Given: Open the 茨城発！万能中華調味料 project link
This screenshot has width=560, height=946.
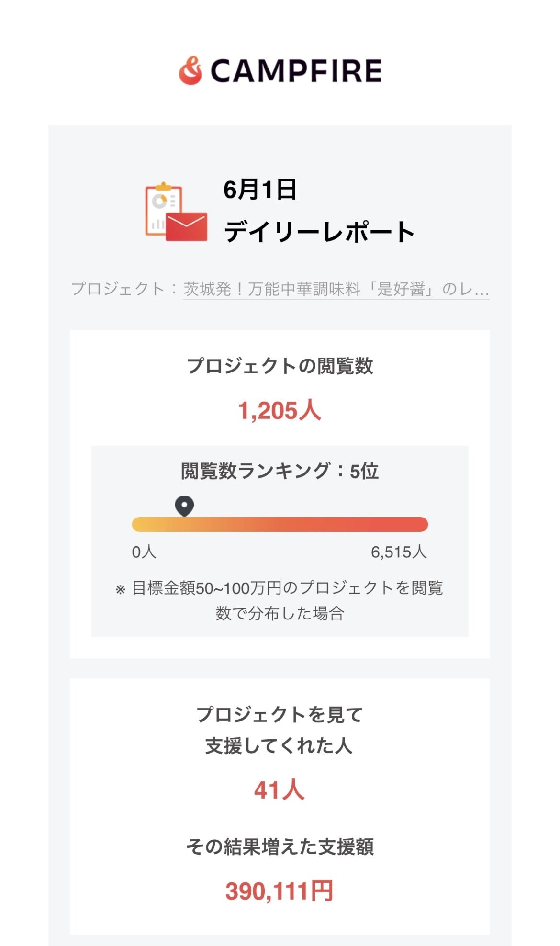Looking at the screenshot, I should [x=336, y=289].
